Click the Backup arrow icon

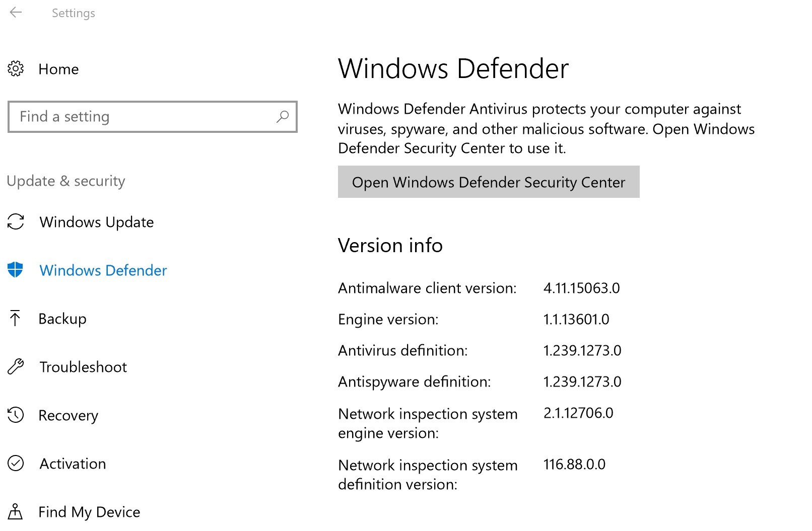(15, 318)
